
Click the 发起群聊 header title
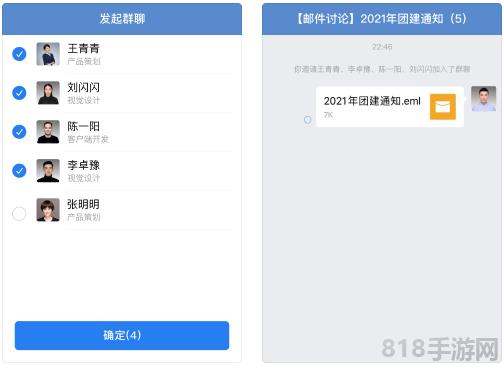[122, 19]
